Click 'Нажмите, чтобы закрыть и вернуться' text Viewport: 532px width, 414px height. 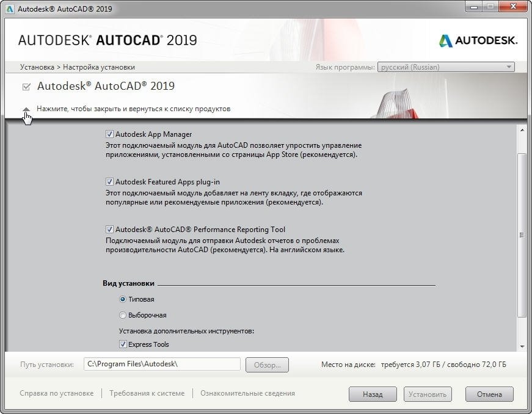(x=133, y=109)
